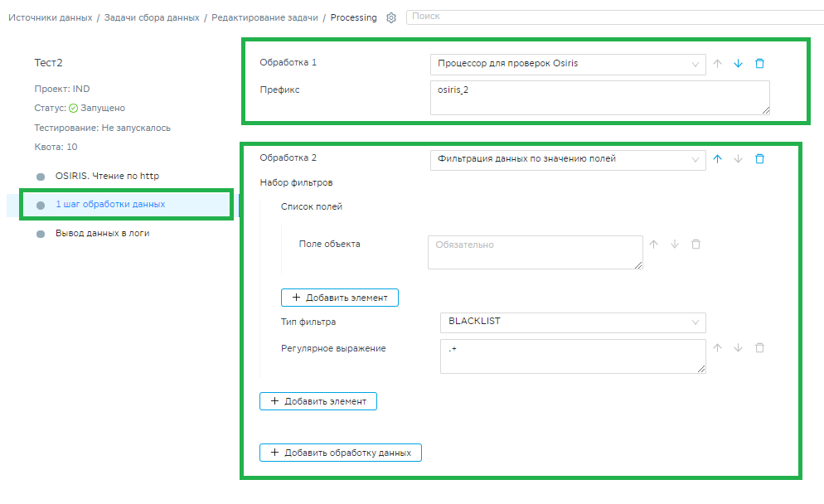
Task: Click down arrow beside Поле объекта field
Action: coord(674,245)
